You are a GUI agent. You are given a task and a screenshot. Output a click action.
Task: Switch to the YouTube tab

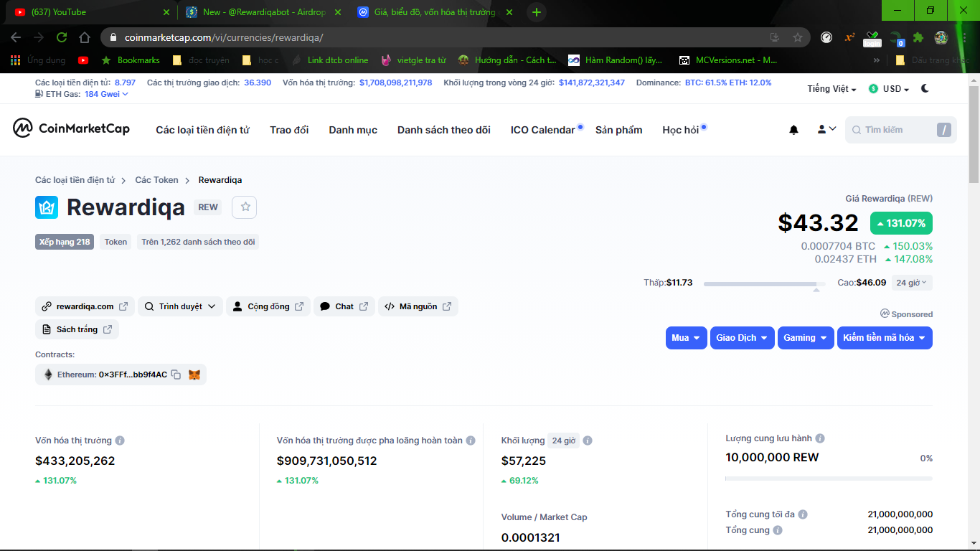[90, 12]
